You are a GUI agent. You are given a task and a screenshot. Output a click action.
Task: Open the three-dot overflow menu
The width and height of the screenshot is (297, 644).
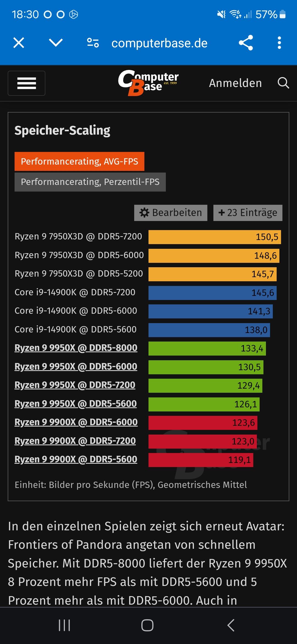[279, 43]
